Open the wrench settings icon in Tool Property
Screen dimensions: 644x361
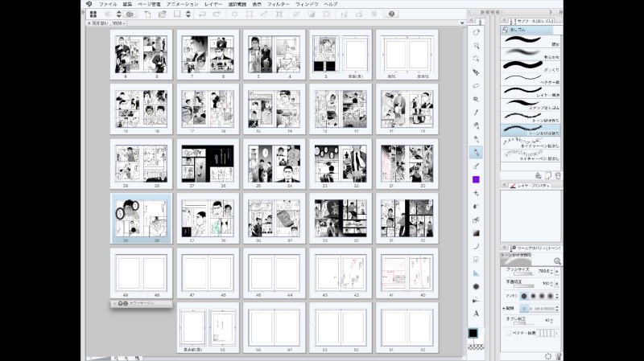point(558,356)
